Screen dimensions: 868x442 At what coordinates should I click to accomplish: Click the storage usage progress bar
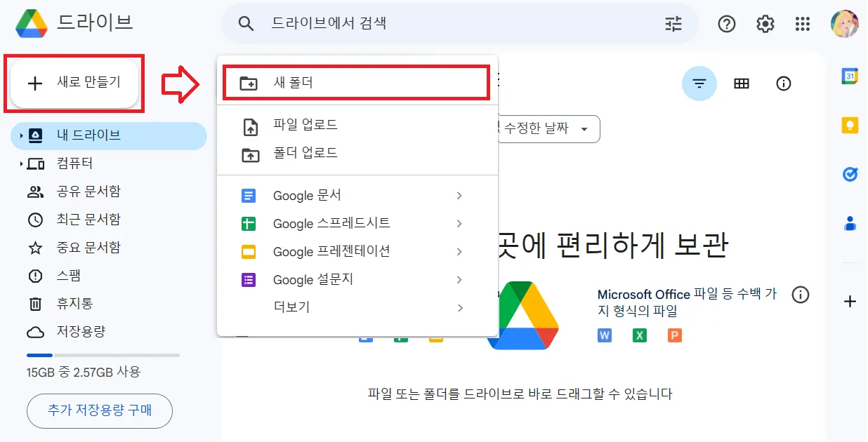[x=103, y=355]
